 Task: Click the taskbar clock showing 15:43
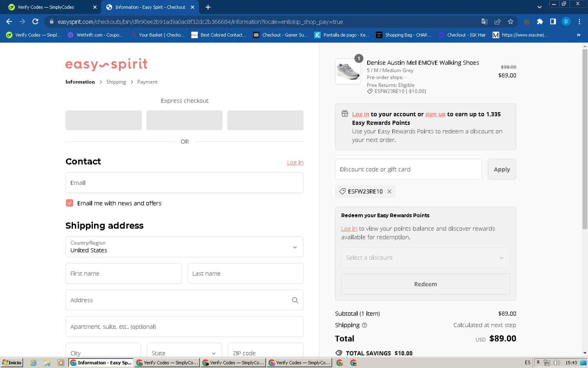click(x=571, y=363)
